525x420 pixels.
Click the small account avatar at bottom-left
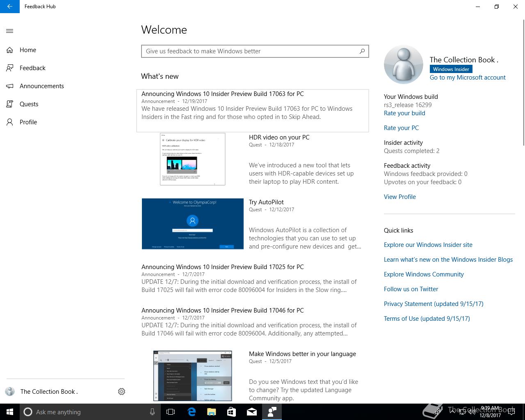pos(10,392)
